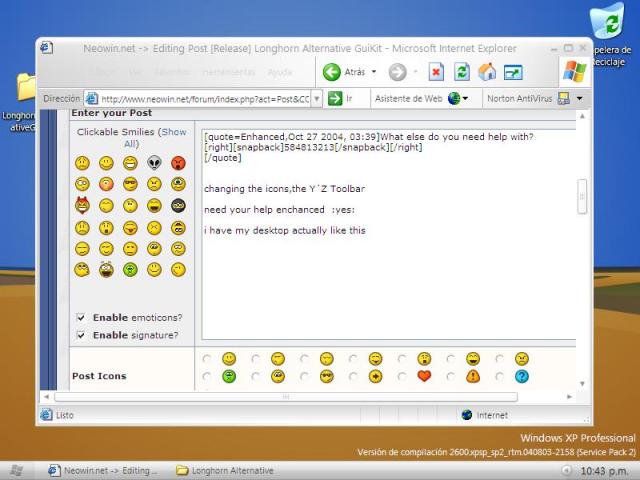The image size is (640, 480).
Task: Open the Ver menu
Action: 135,72
